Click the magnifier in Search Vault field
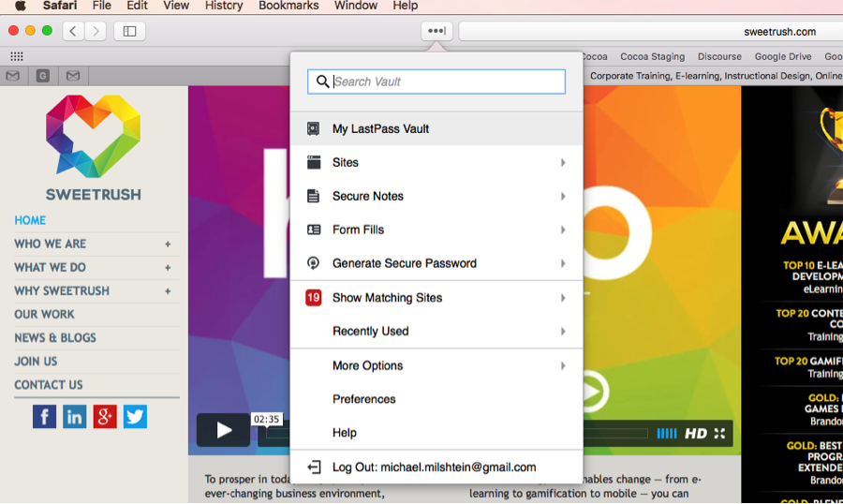The image size is (843, 504). [322, 82]
